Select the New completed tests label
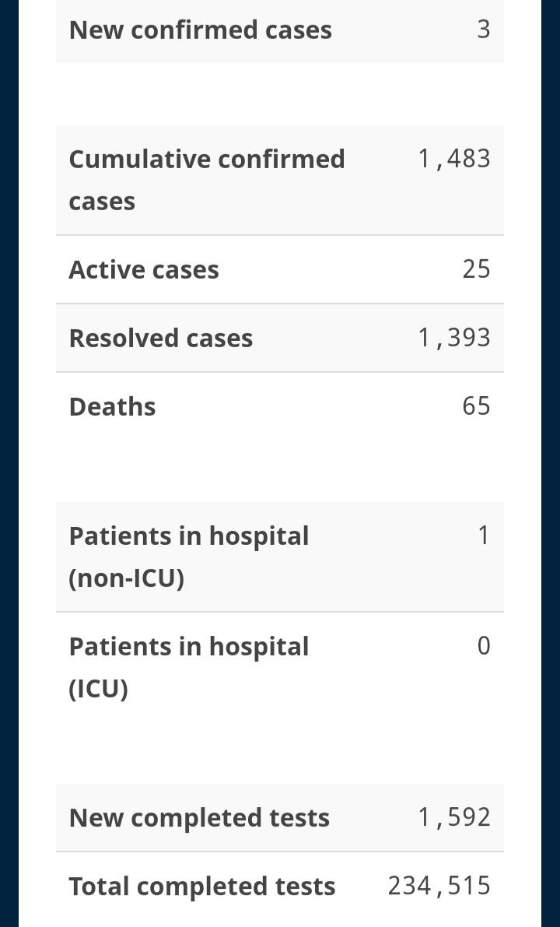Screen dimensions: 560x927 pyautogui.click(x=199, y=817)
